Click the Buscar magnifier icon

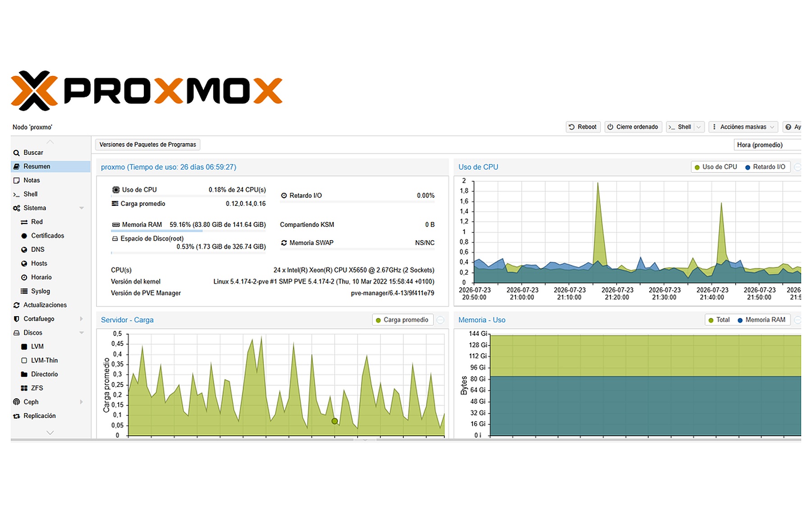coord(17,153)
